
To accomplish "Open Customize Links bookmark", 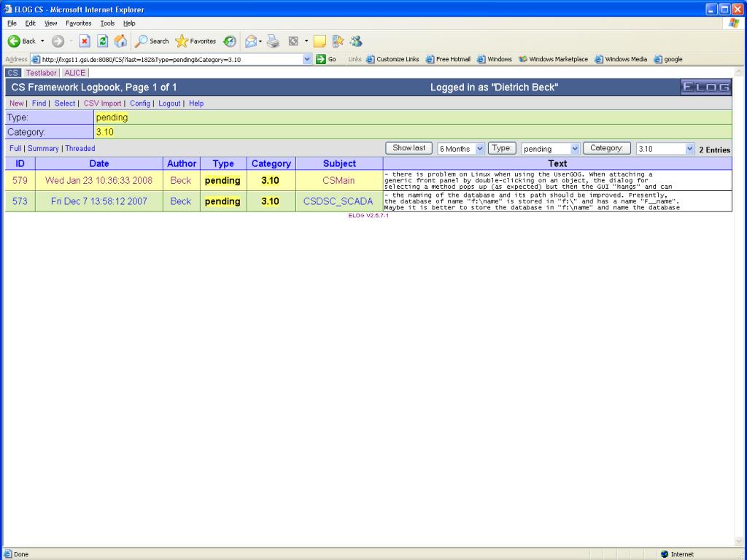I will (x=392, y=59).
